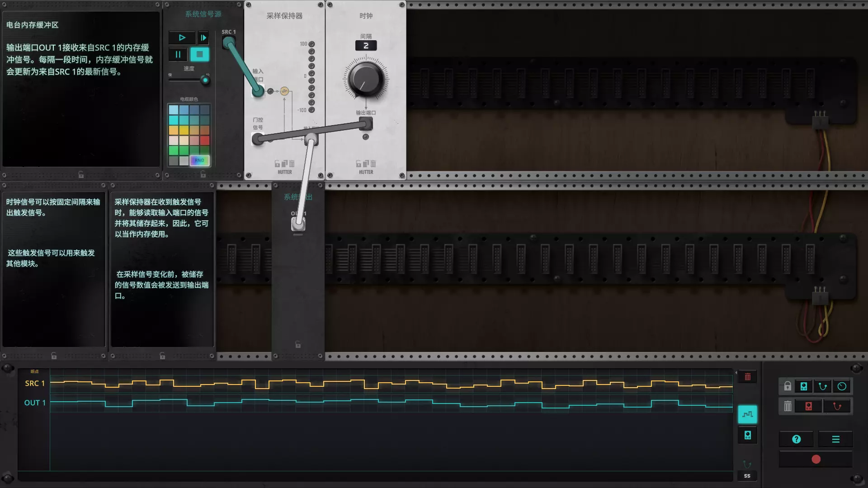Viewport: 868px width, 488px height.
Task: Click the cyan knob/dial icon
Action: (x=842, y=386)
